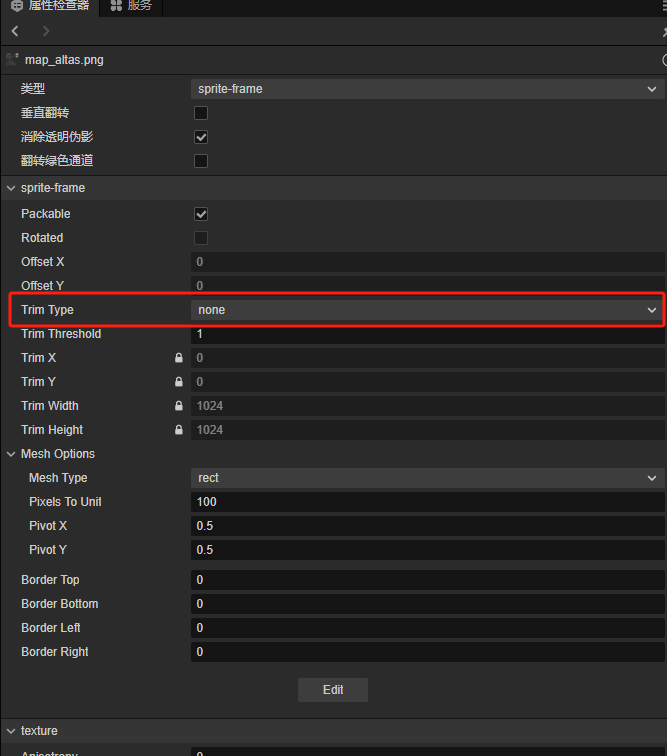Click the Border Right label

click(x=54, y=652)
